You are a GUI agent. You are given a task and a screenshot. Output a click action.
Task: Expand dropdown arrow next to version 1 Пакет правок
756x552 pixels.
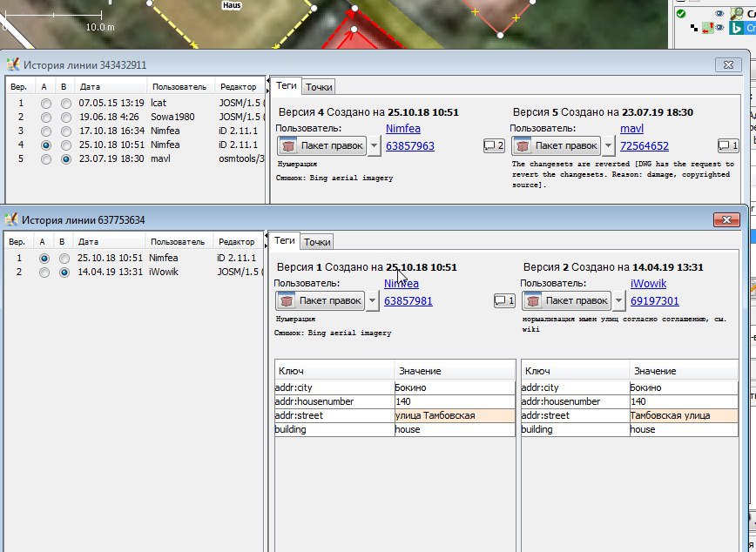(x=372, y=301)
